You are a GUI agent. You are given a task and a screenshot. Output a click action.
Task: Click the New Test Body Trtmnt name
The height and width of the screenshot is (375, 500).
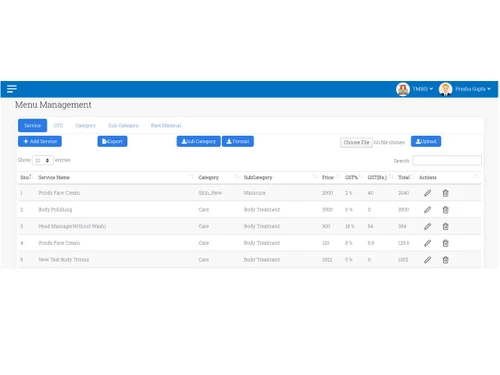click(64, 260)
